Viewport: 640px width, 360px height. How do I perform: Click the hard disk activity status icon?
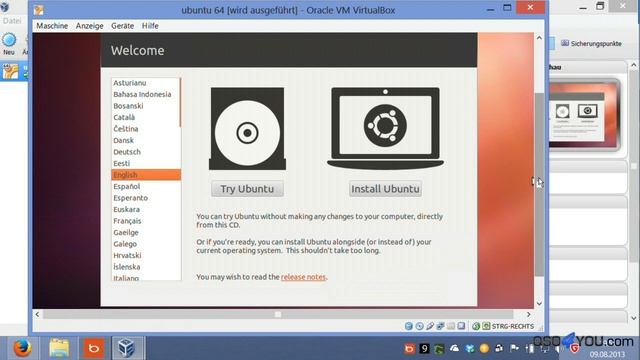pyautogui.click(x=409, y=326)
